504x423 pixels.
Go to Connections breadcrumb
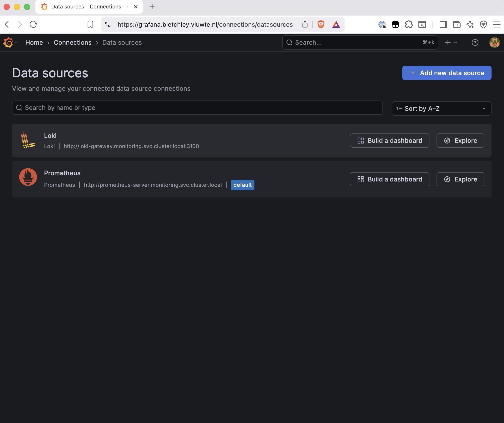pos(73,42)
